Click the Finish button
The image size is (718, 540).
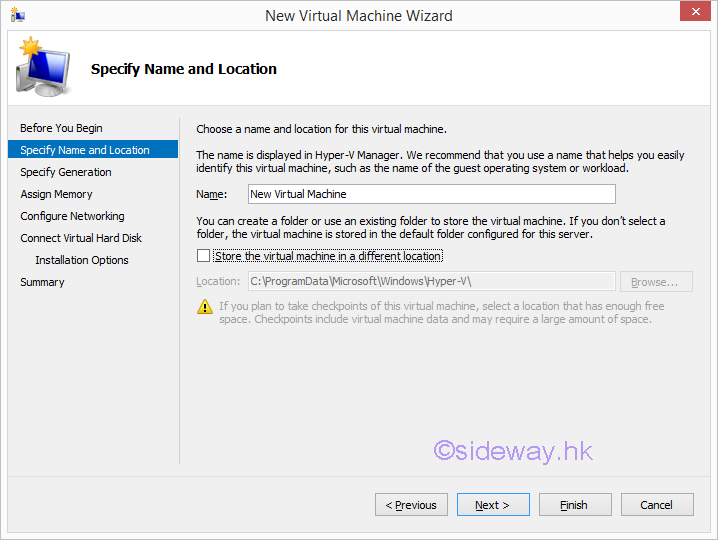point(575,505)
